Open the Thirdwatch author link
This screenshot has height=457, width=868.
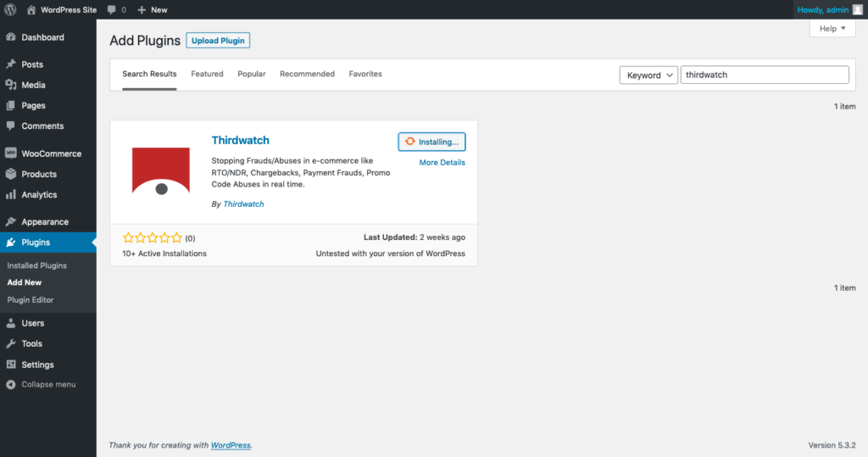[243, 203]
